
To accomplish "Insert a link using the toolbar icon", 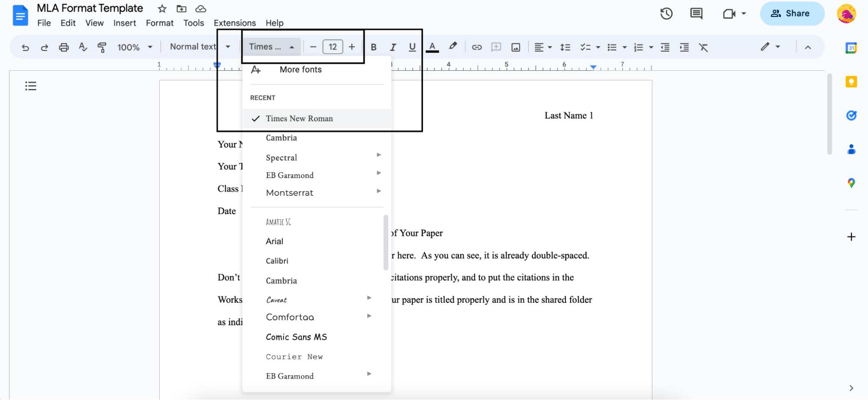I will 476,47.
